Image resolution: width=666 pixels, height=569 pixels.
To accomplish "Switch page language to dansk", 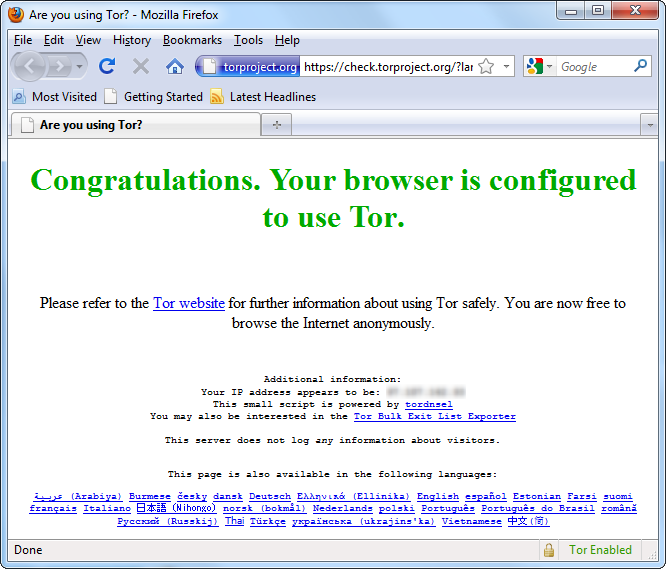I will pyautogui.click(x=228, y=496).
